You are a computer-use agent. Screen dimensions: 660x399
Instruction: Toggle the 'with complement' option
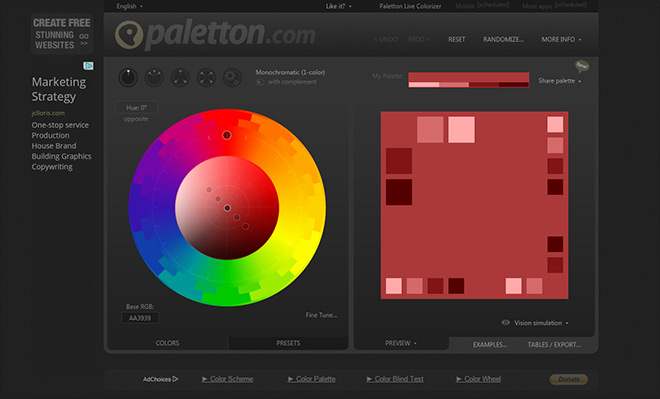click(260, 82)
